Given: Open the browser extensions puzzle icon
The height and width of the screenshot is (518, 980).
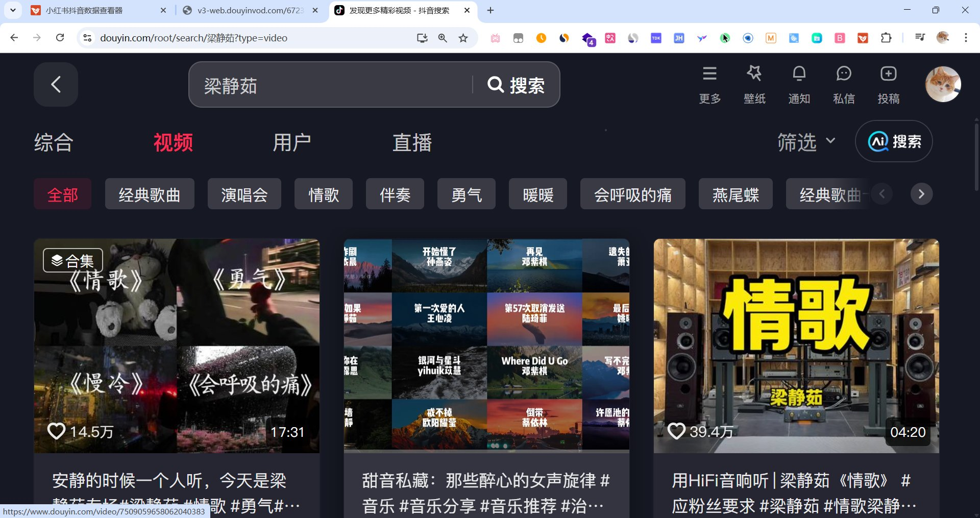Looking at the screenshot, I should pos(886,38).
